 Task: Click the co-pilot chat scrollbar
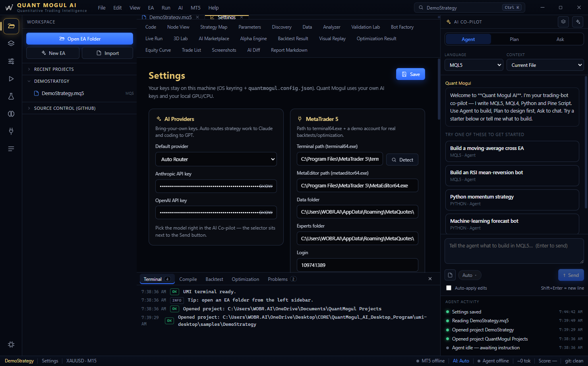[x=586, y=142]
